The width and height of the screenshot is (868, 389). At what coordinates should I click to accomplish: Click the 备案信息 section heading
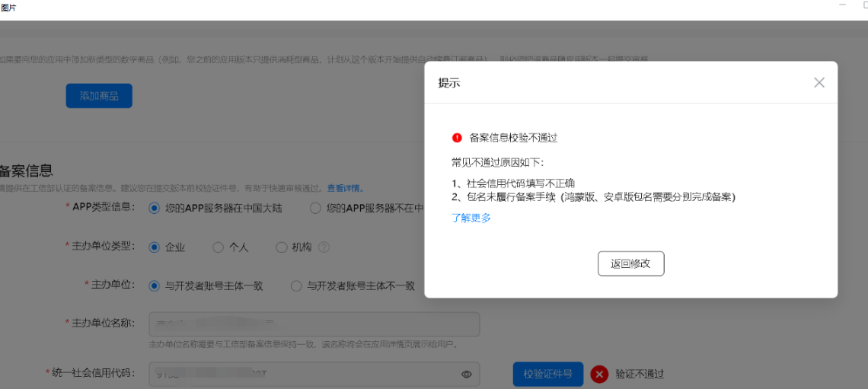[x=27, y=171]
